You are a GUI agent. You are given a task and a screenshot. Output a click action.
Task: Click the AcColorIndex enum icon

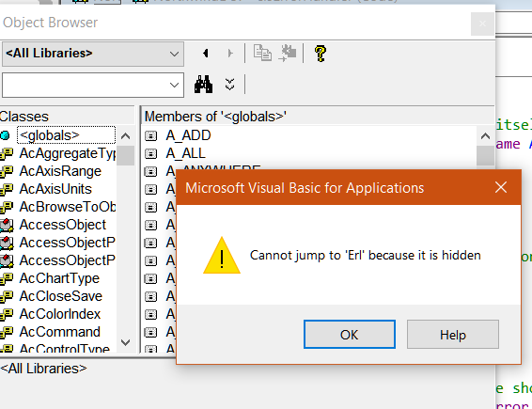(x=6, y=314)
